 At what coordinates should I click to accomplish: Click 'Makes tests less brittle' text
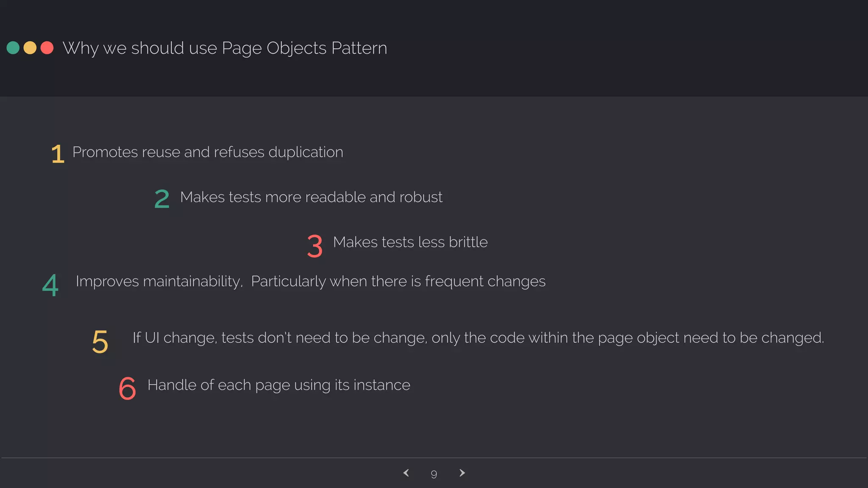pos(410,242)
